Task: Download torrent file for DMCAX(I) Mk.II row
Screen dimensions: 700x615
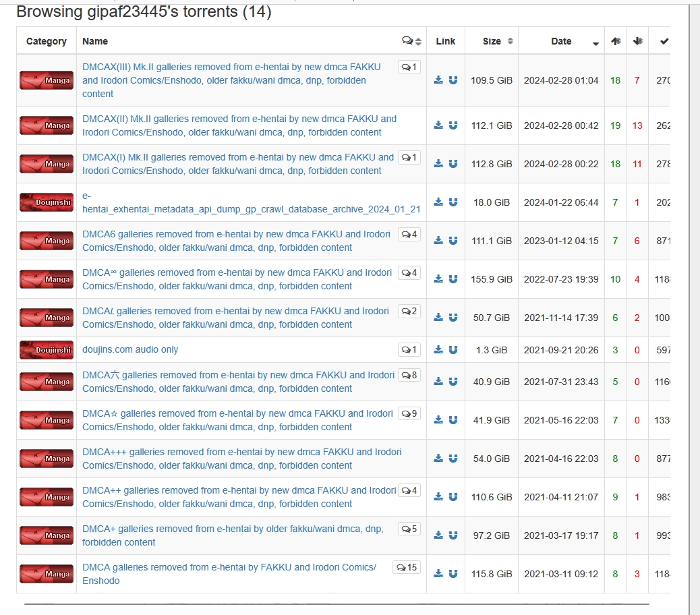Action: point(438,164)
